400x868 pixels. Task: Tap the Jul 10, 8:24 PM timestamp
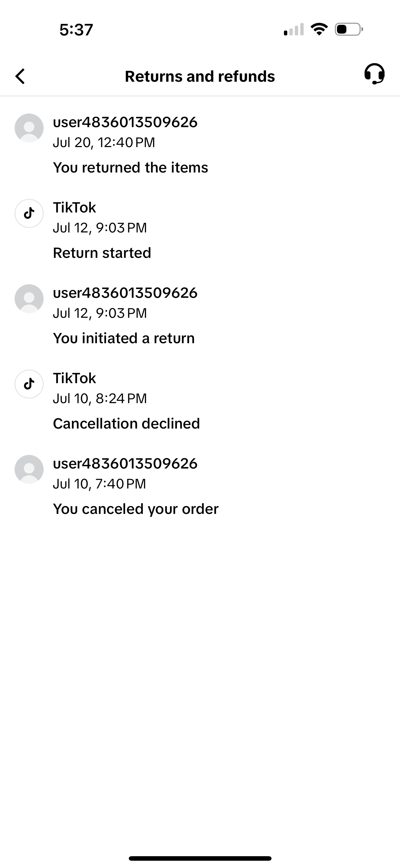100,399
